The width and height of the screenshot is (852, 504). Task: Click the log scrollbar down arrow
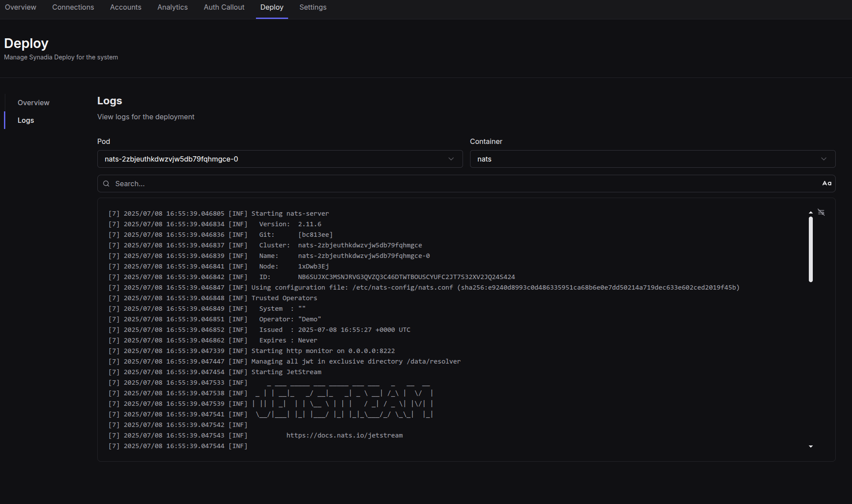[x=811, y=447]
